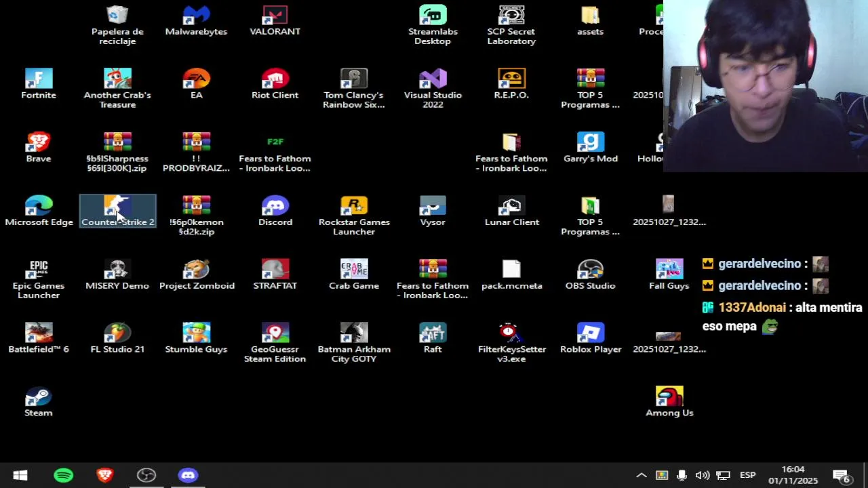Launch Malwarebytes from the desktop
Screen dimensions: 868x488
click(x=196, y=20)
